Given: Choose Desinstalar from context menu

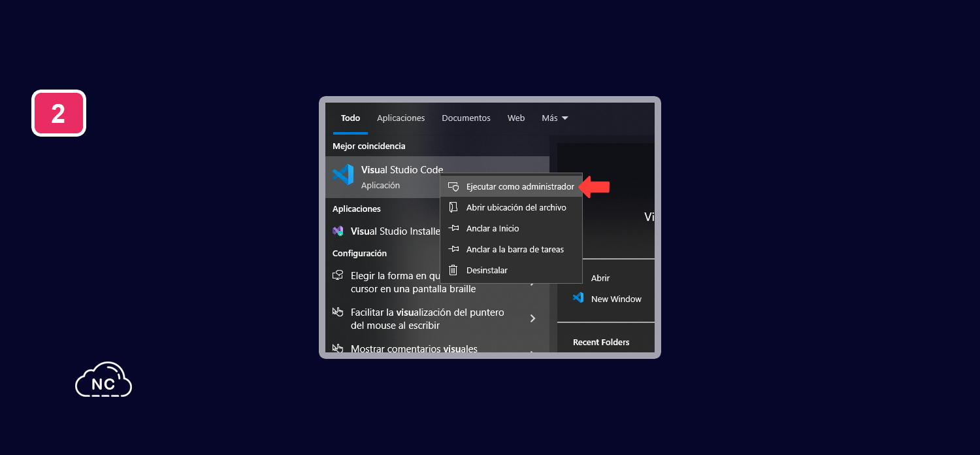Looking at the screenshot, I should [x=511, y=271].
